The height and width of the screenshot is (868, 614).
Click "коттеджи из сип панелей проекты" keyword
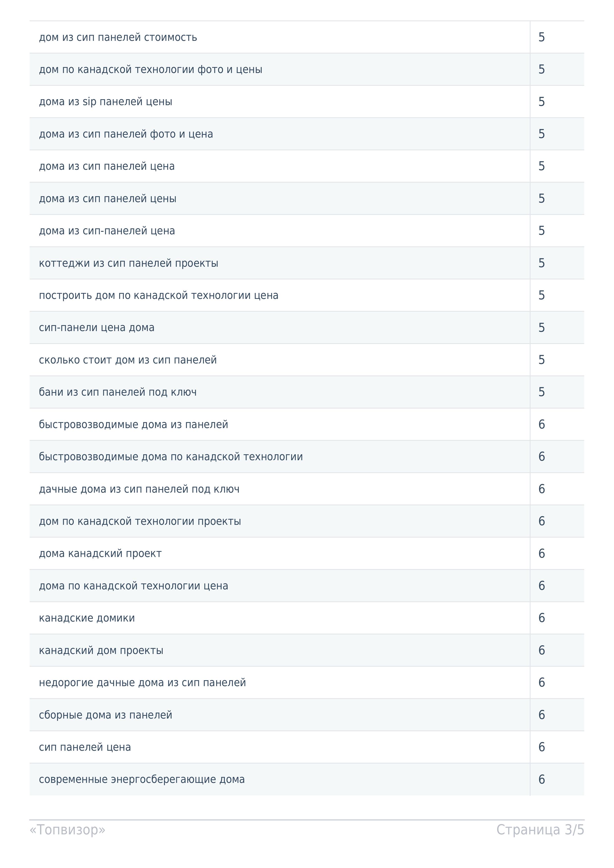tap(128, 263)
